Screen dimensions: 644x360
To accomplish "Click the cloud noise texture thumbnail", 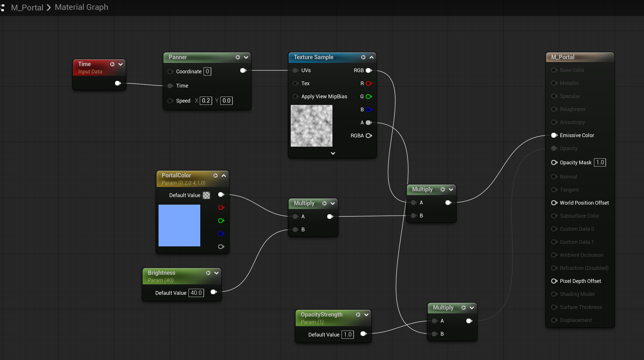I will [x=312, y=126].
